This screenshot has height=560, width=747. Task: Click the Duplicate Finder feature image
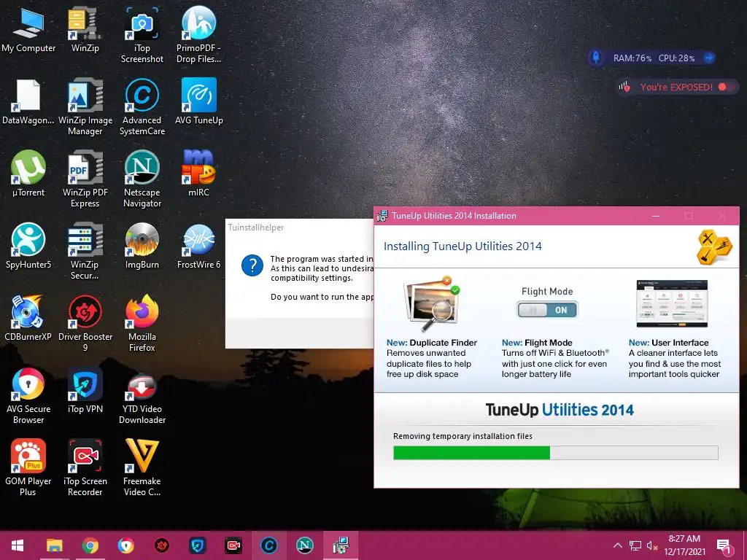point(432,304)
